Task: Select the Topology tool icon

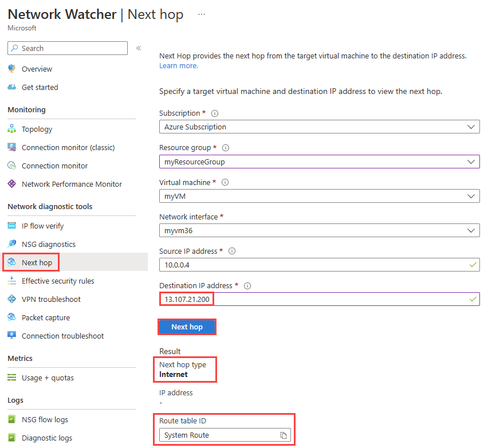Action: pos(13,129)
